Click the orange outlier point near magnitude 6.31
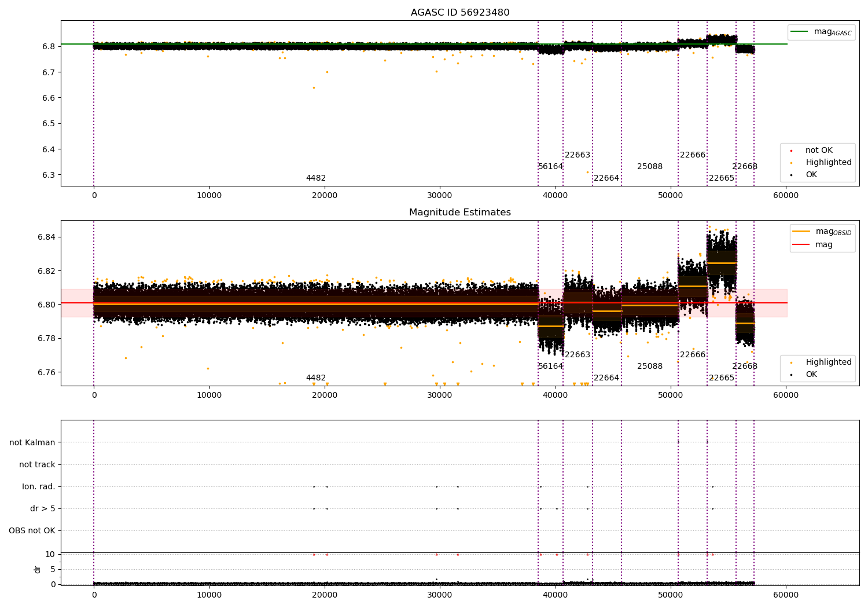Screen dimensions: 868x608 pos(587,172)
